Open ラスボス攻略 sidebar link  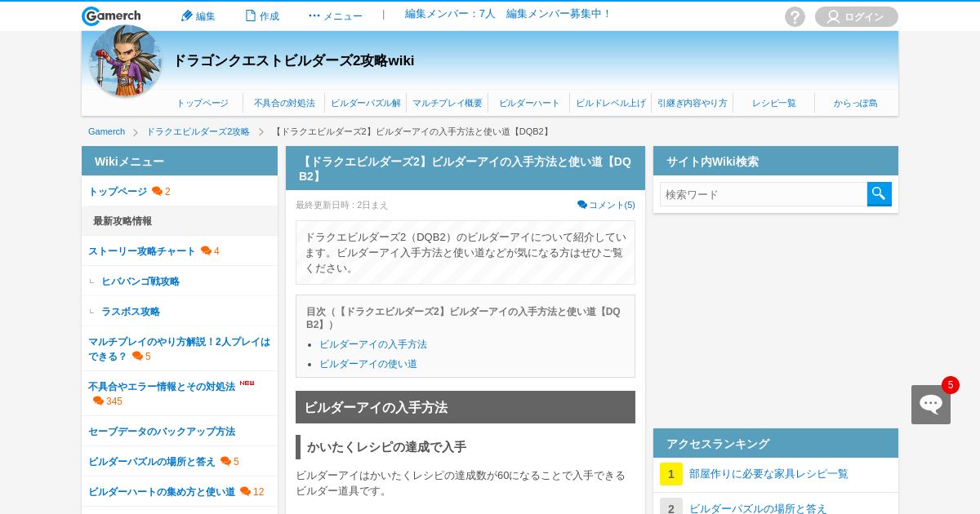coord(131,312)
